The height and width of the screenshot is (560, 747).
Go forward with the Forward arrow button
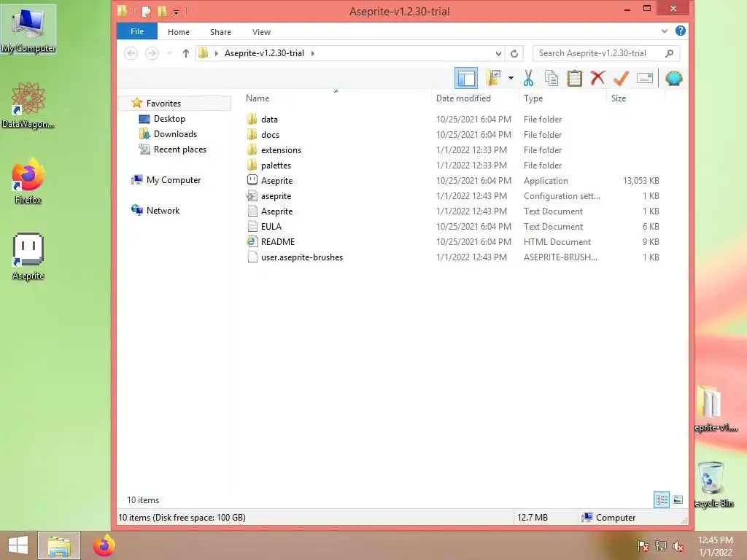tap(152, 53)
